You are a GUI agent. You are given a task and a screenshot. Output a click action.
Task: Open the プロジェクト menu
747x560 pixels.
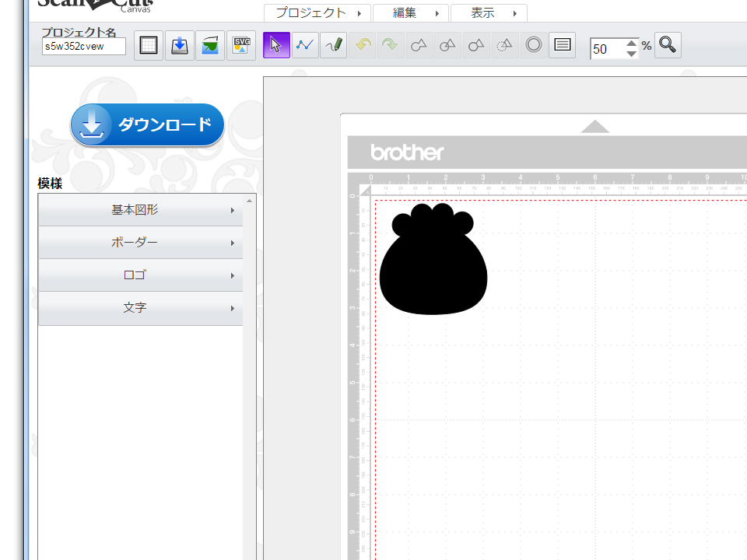pyautogui.click(x=317, y=13)
